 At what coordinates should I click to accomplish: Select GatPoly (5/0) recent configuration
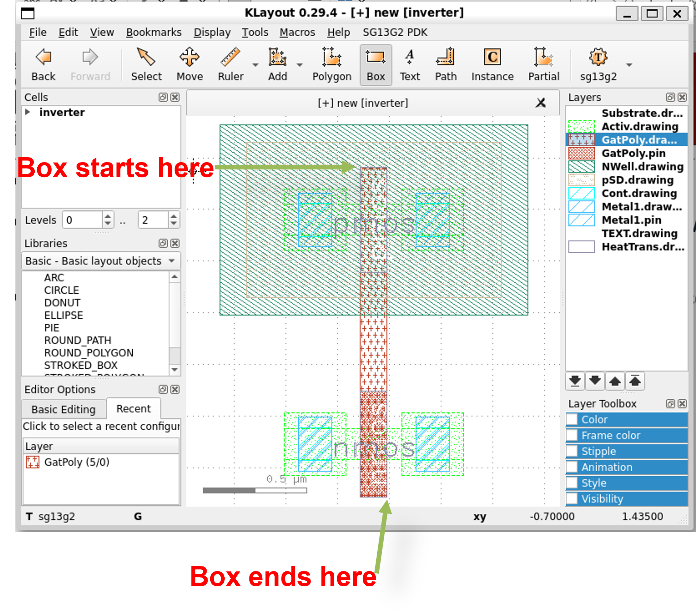click(x=76, y=462)
